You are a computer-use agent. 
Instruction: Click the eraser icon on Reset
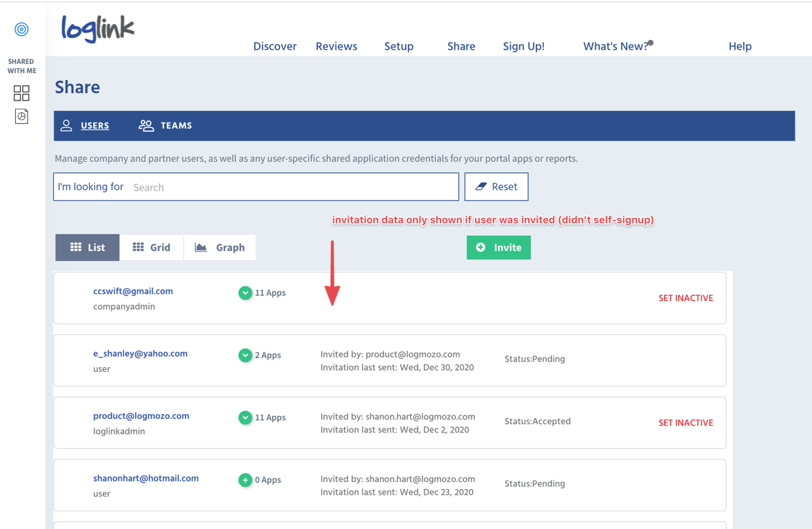[x=481, y=187]
